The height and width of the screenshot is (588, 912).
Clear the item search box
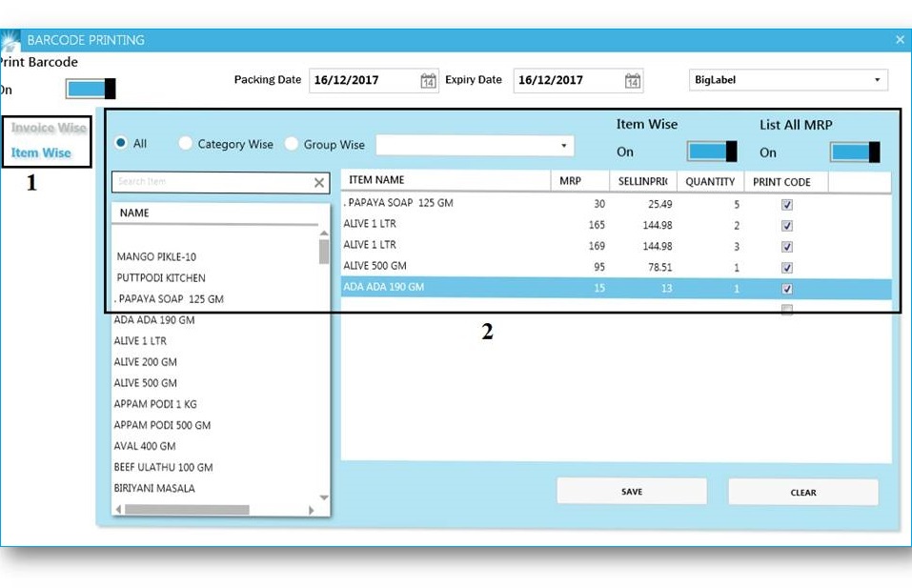[x=318, y=181]
